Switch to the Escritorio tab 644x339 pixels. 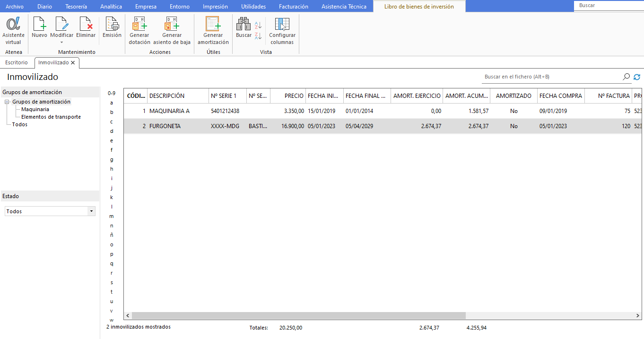(17, 62)
